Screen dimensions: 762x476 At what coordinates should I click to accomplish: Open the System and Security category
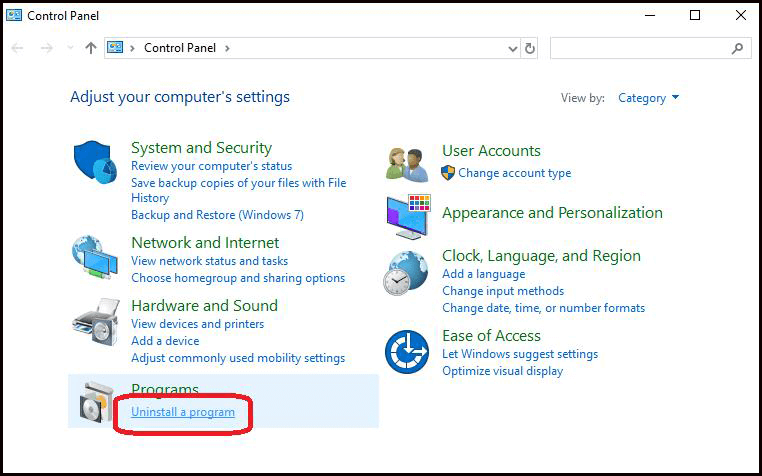tap(201, 147)
